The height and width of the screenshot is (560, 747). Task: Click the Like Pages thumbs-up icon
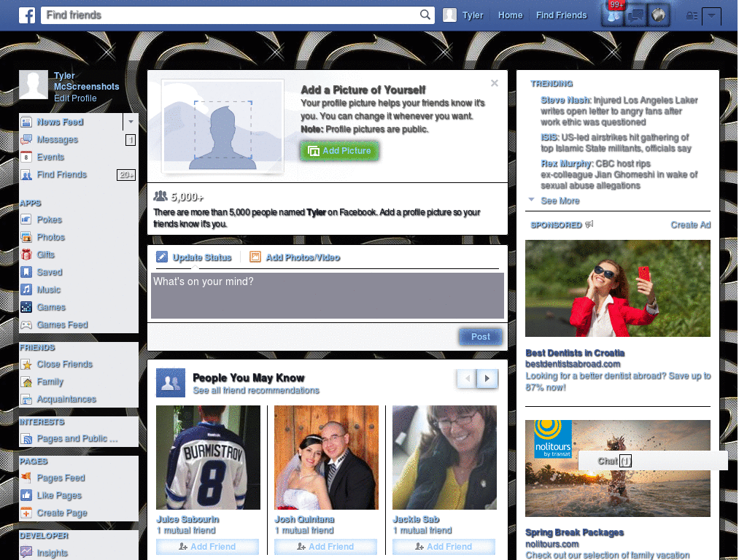[26, 495]
